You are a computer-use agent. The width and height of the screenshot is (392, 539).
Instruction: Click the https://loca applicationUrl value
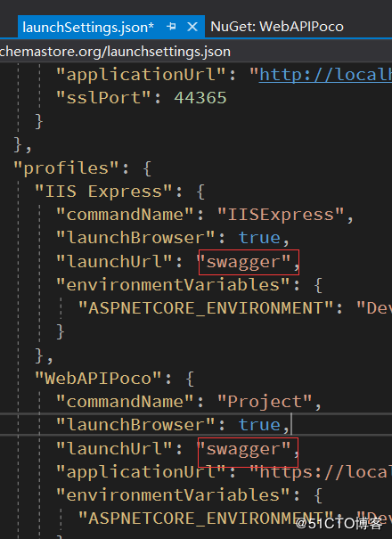pyautogui.click(x=321, y=472)
